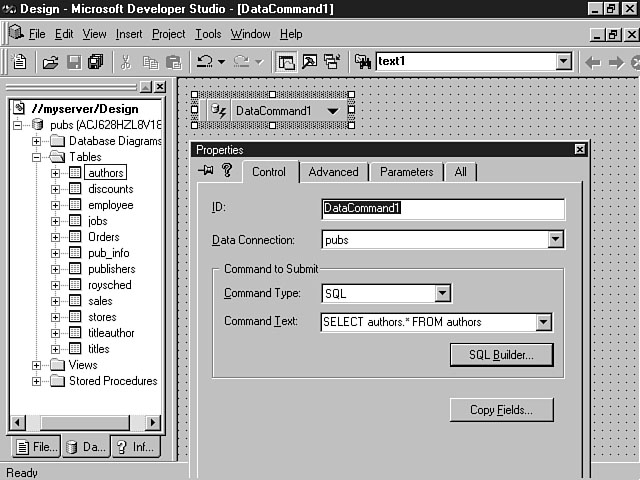Collapse the Tables folder node

point(37,157)
